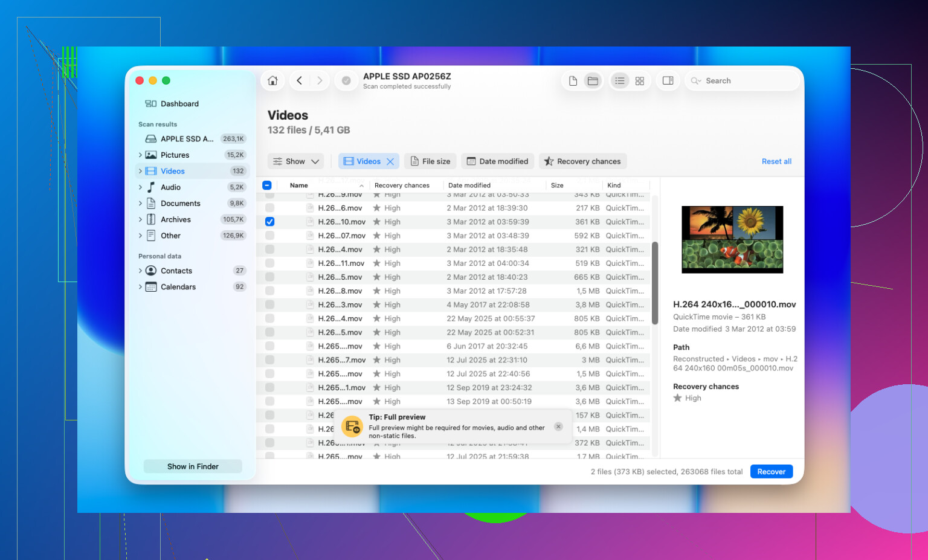This screenshot has height=560, width=928.
Task: Switch to file view icon in toolbar
Action: tap(573, 81)
